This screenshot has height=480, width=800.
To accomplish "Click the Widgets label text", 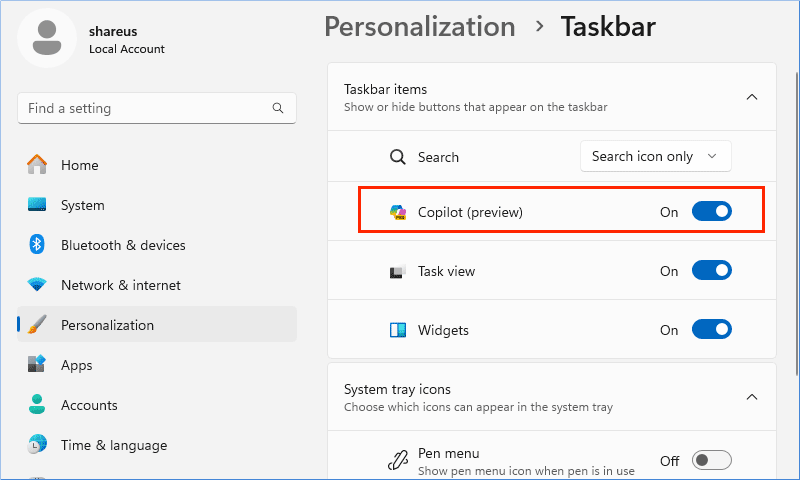I will [x=443, y=330].
